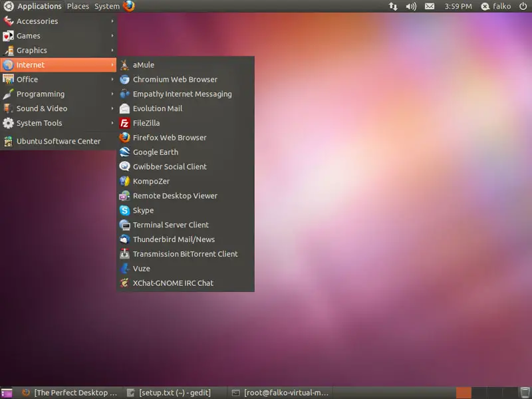Click the Transmission BitTorrent Client icon

[x=124, y=254]
